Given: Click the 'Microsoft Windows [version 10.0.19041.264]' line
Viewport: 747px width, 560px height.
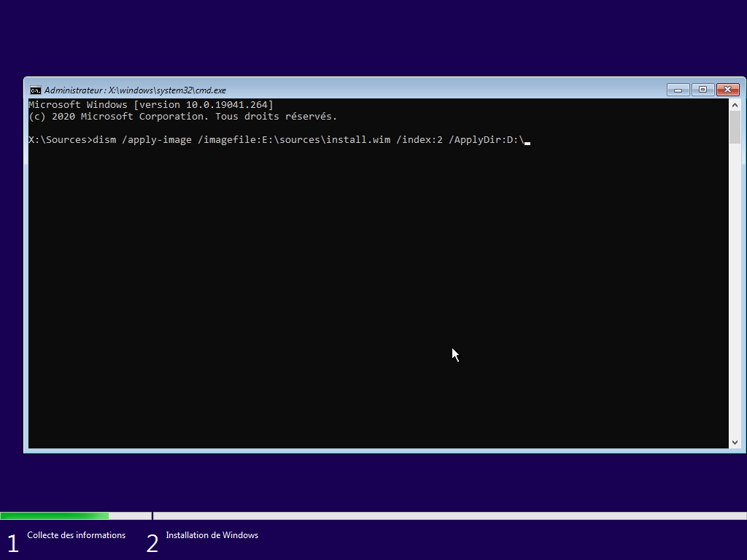Looking at the screenshot, I should tap(151, 105).
